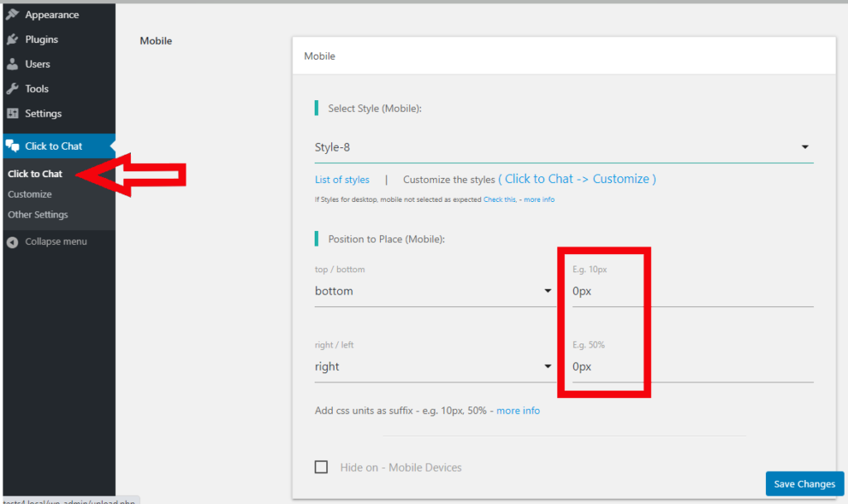Viewport: 848px width, 504px height.
Task: Click the Users person icon
Action: [12, 65]
